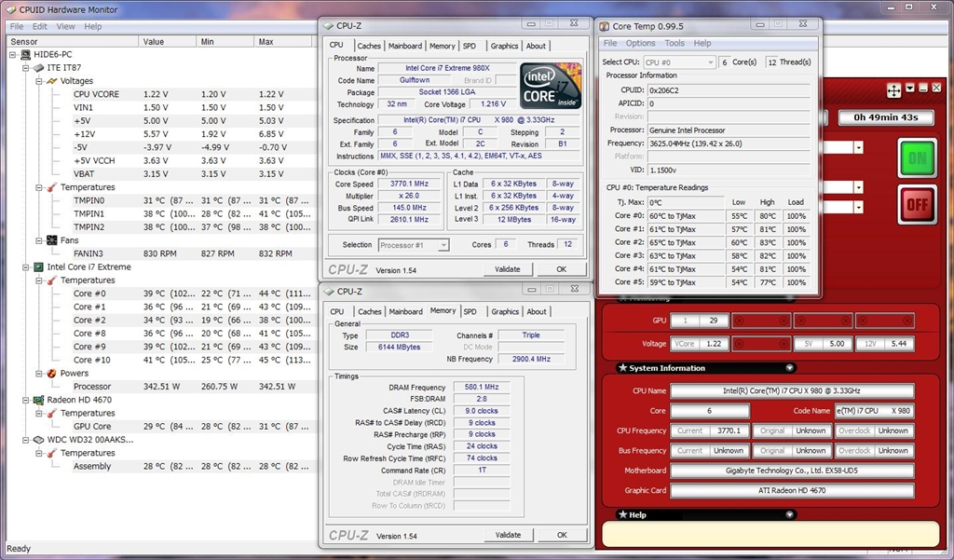Select the Radeon HD 4670 card icon
The image size is (954, 560).
(x=39, y=400)
